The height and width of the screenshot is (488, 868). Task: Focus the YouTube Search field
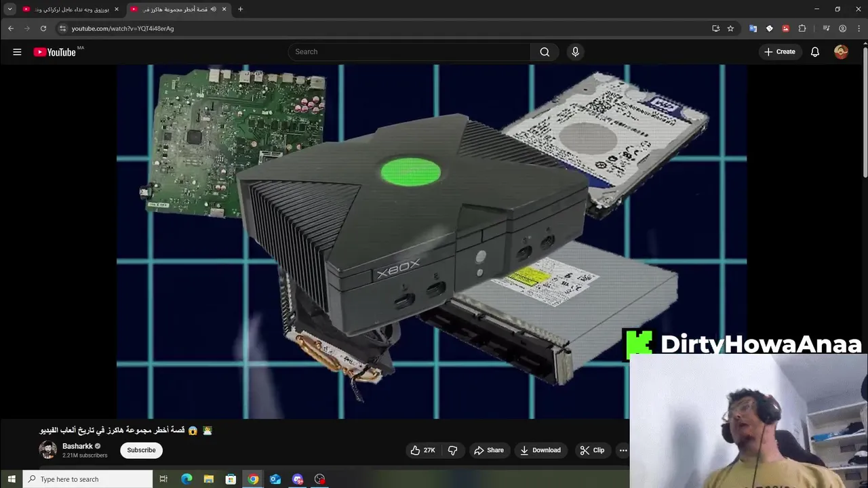pos(410,52)
